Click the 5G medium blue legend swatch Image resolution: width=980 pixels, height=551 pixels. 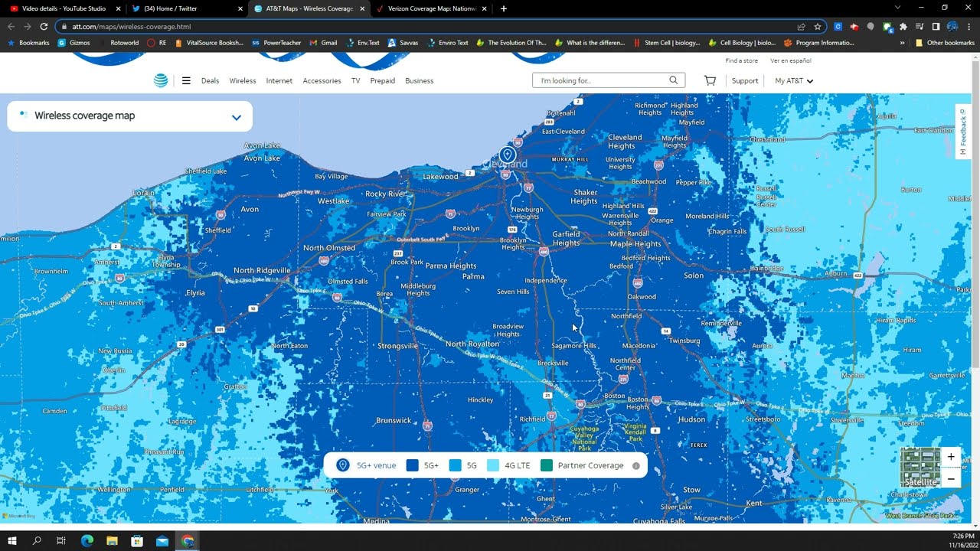pos(455,465)
